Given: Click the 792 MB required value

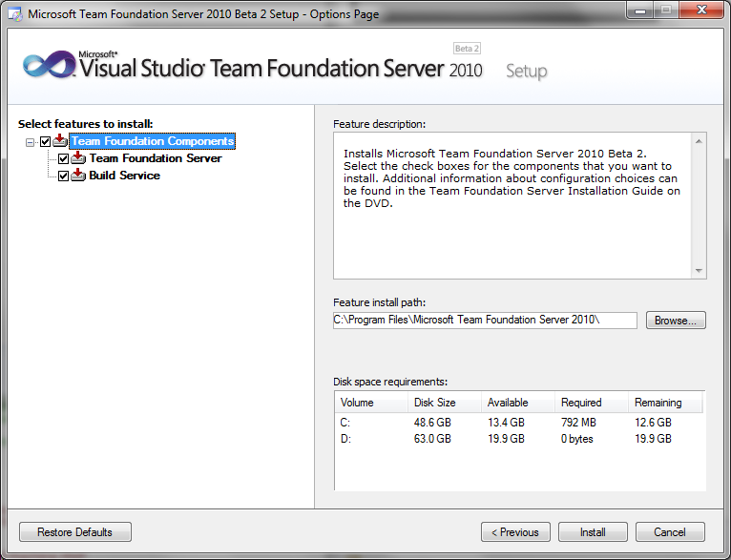Looking at the screenshot, I should coord(578,423).
